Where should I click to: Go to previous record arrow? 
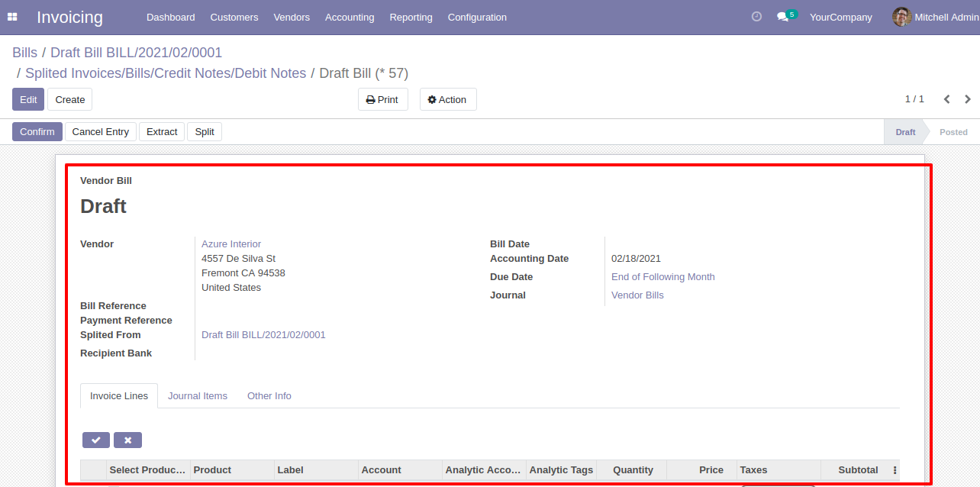[x=946, y=99]
